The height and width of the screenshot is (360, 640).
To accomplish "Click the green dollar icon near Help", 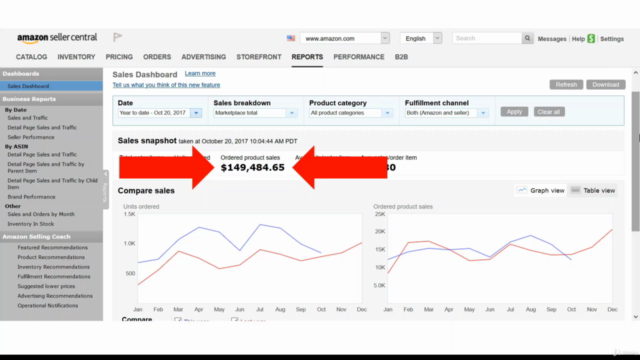I will pyautogui.click(x=591, y=39).
